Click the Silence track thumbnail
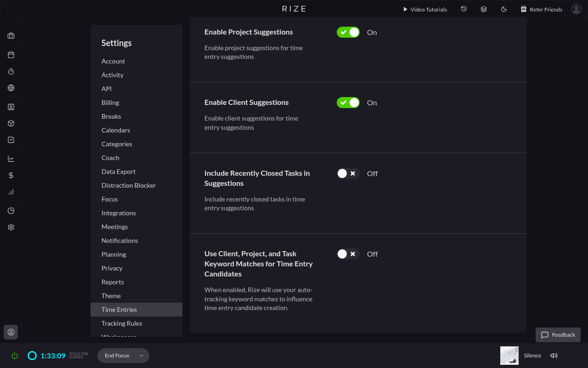This screenshot has width=588, height=368. (509, 356)
